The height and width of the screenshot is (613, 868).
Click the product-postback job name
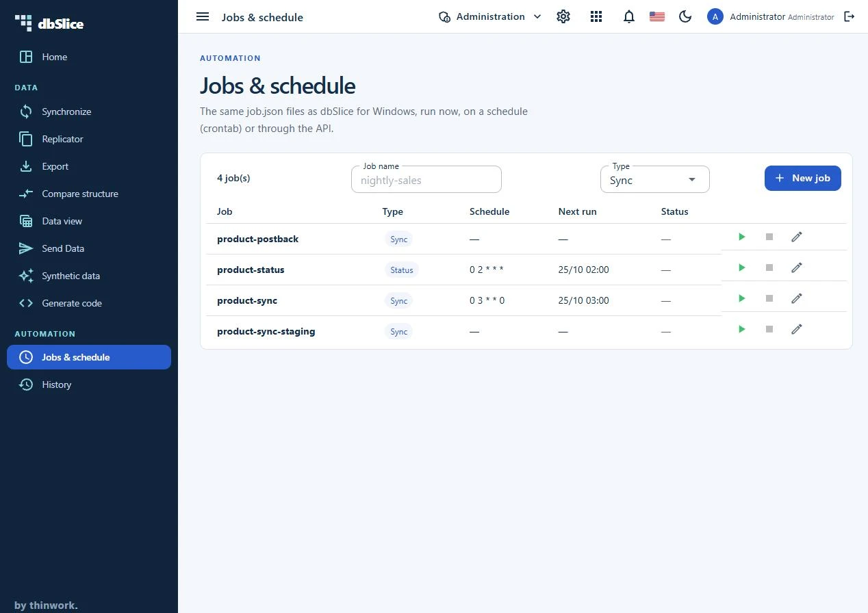click(257, 239)
